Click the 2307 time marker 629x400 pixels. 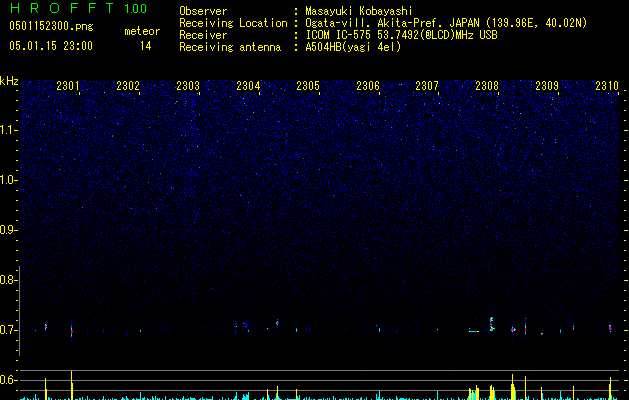tap(427, 85)
